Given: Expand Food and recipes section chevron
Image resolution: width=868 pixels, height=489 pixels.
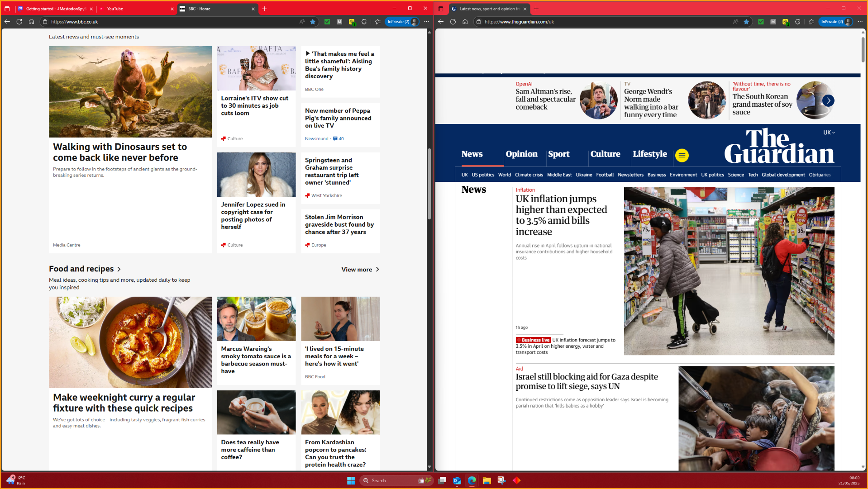Looking at the screenshot, I should point(119,269).
